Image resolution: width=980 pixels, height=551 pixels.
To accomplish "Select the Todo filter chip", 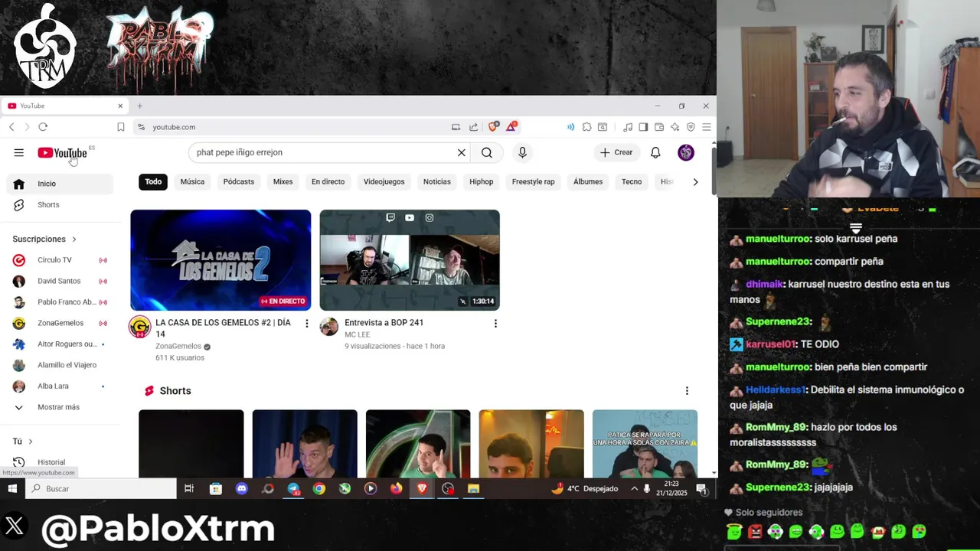I will 153,181.
